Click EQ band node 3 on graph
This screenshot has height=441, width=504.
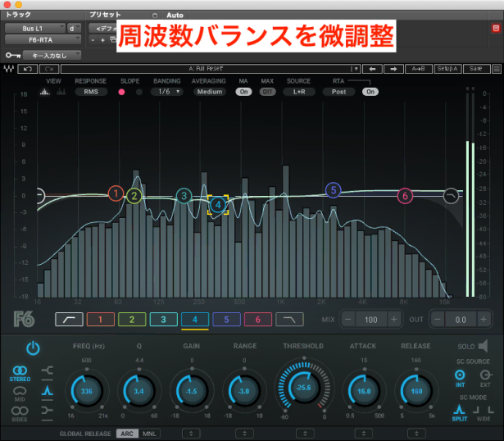click(184, 196)
